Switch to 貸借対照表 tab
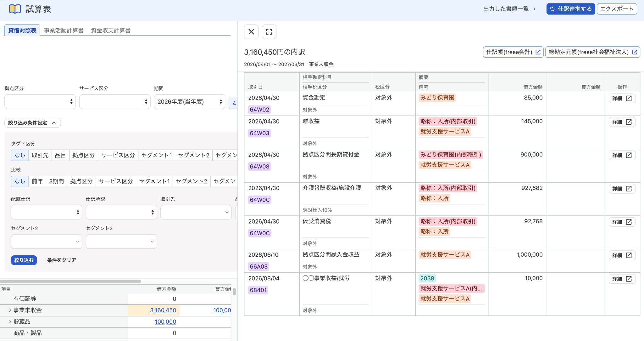 coord(22,30)
